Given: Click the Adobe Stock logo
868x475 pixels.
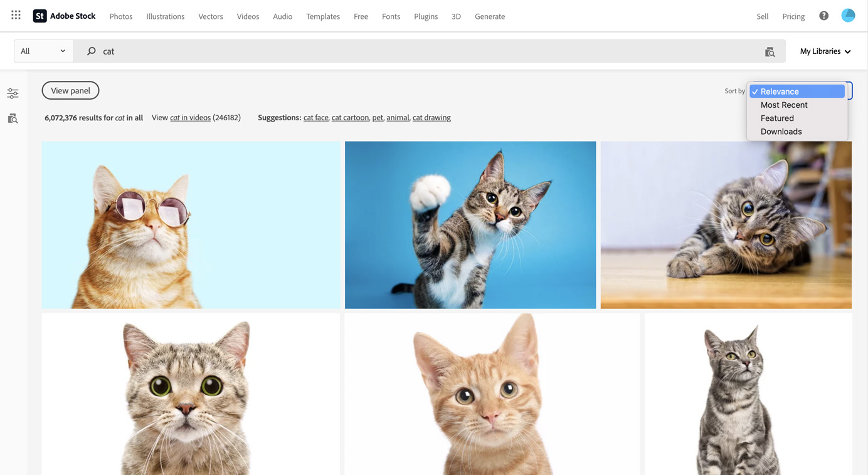Looking at the screenshot, I should (x=64, y=16).
